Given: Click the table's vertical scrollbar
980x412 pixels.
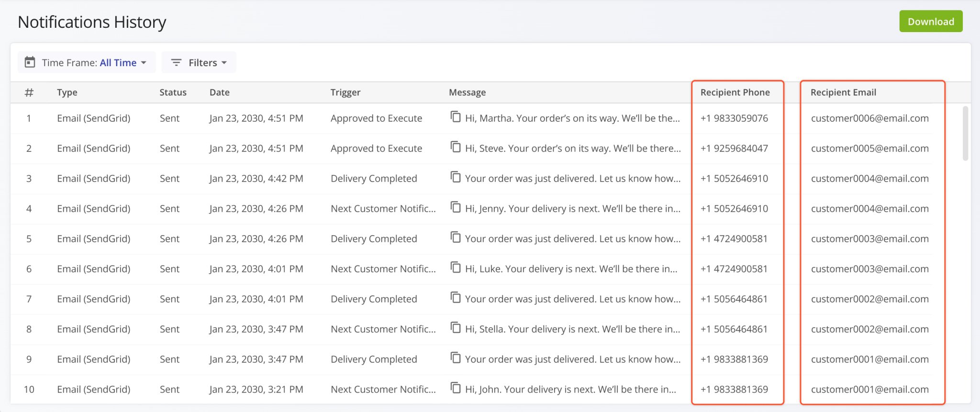Looking at the screenshot, I should (965, 134).
